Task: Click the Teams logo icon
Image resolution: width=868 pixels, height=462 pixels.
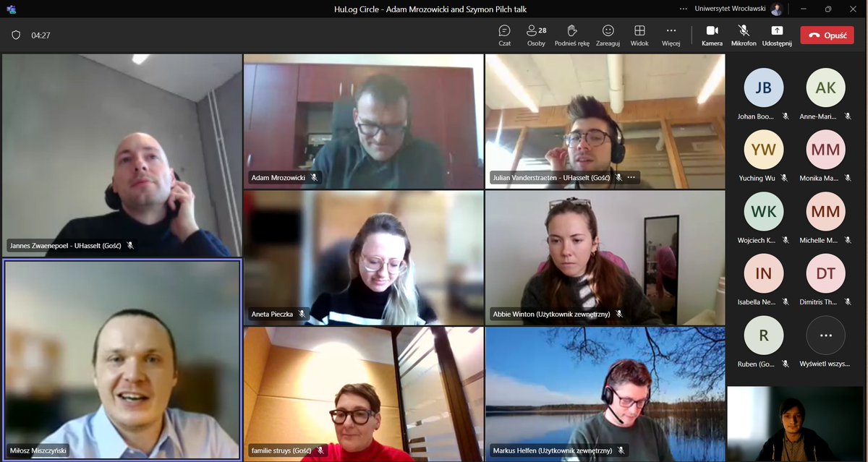Action: tap(11, 9)
